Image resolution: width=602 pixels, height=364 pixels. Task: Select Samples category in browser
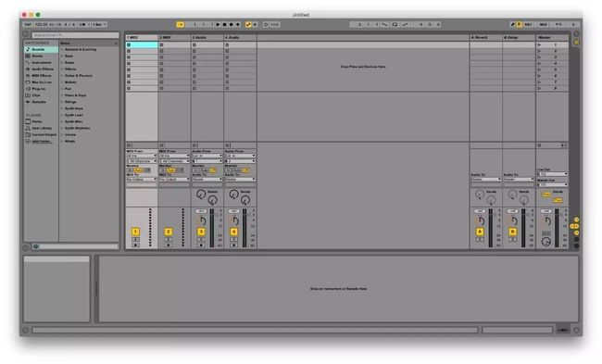[41, 102]
